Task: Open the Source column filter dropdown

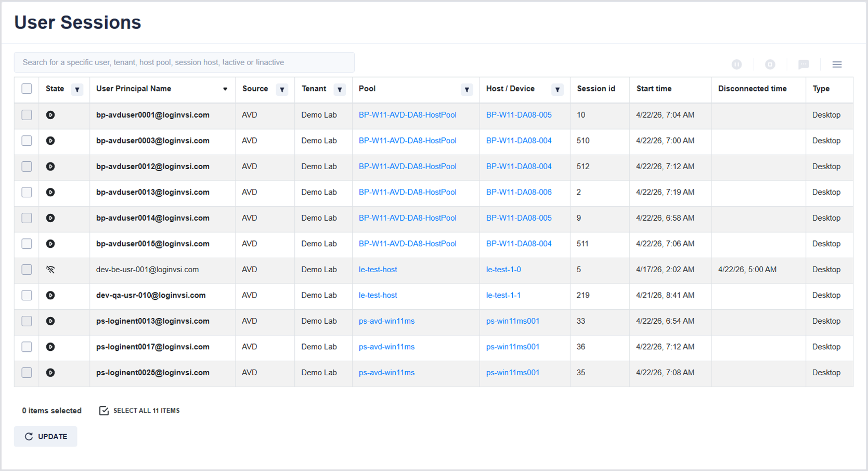Action: coord(282,90)
